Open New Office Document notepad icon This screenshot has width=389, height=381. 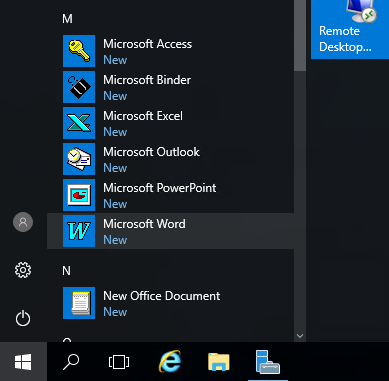pyautogui.click(x=79, y=303)
